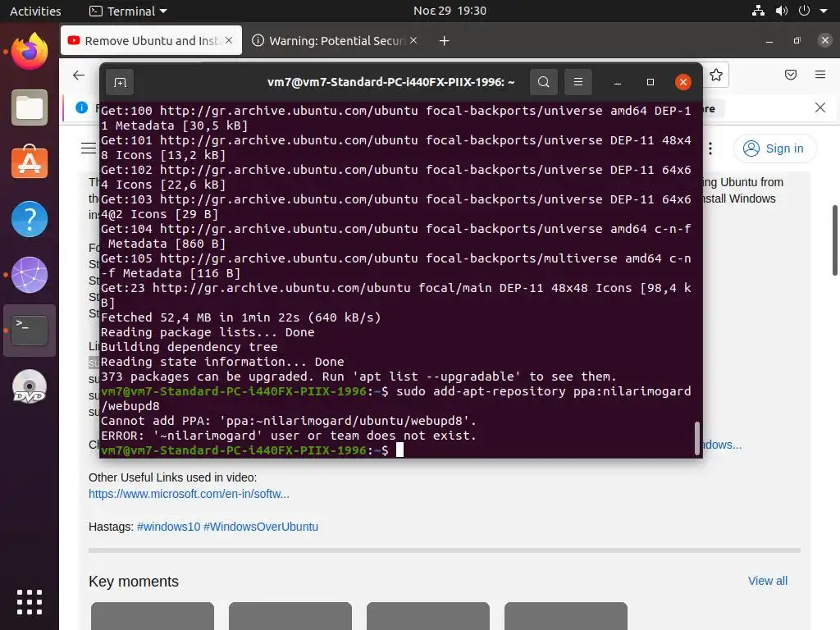Screen dimensions: 840x630
Task: Select the Terminal icon in the dock
Action: (30, 330)
